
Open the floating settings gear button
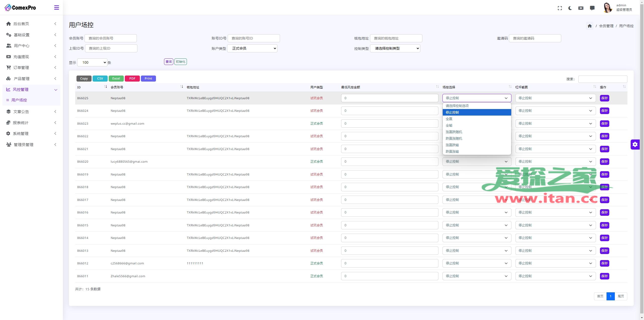(635, 144)
